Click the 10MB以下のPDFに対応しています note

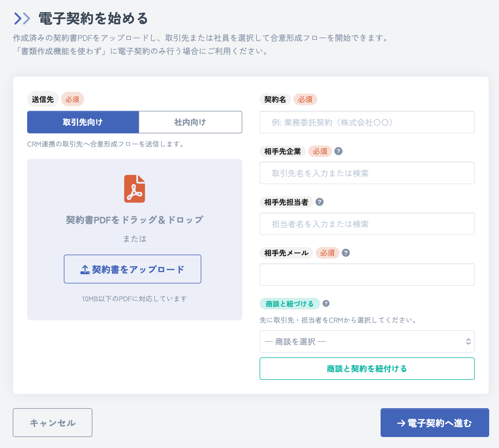[135, 299]
